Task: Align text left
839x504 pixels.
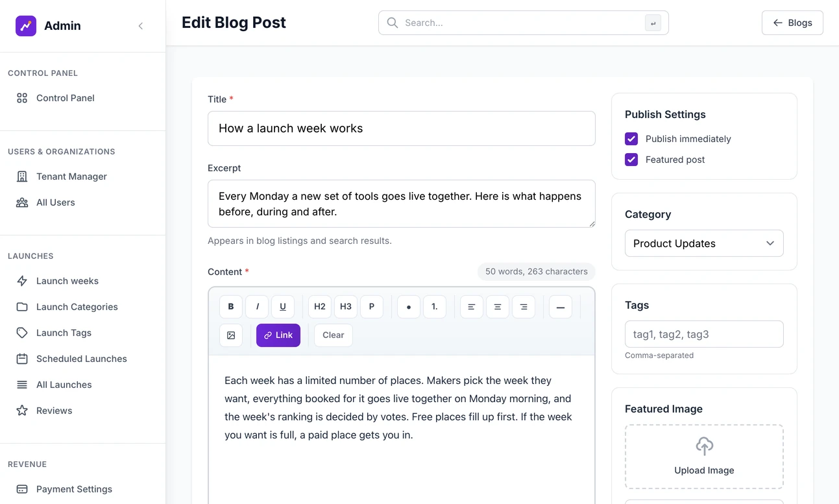Action: (x=472, y=307)
